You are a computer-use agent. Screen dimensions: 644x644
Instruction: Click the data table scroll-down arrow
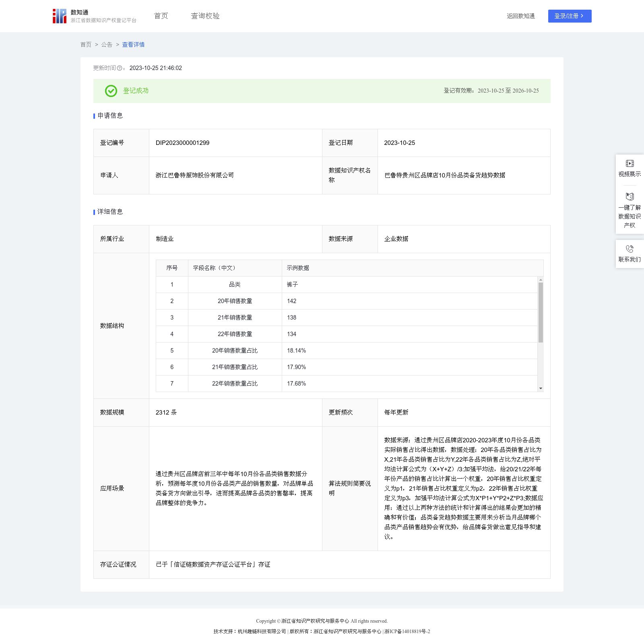click(x=541, y=388)
